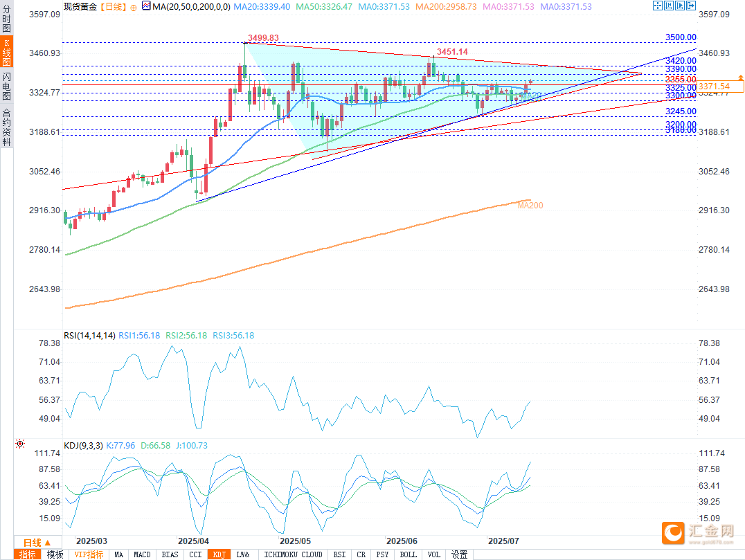
Task: Click the 3499.83 high price label
Action: click(263, 37)
